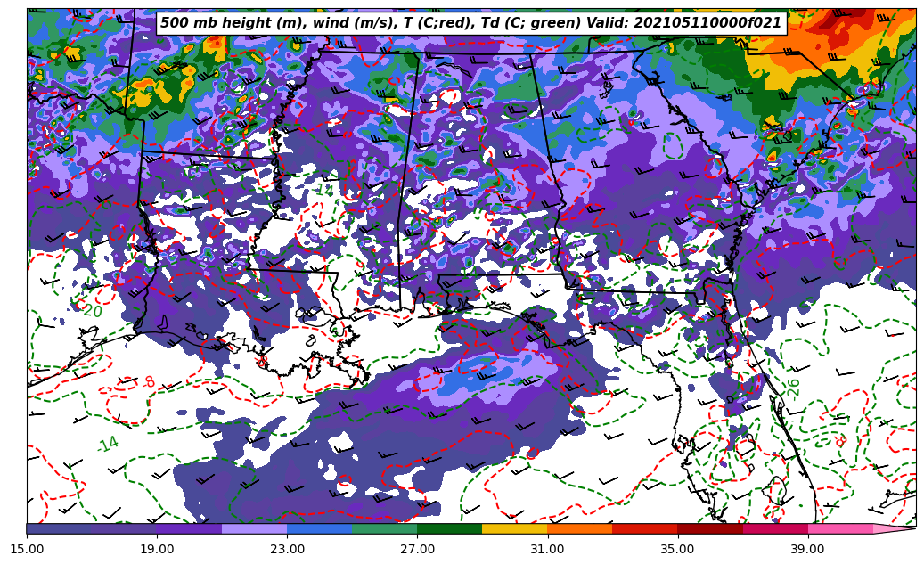Select the orange colorbar segment
Screen dimensions: 924x564
(x=579, y=528)
